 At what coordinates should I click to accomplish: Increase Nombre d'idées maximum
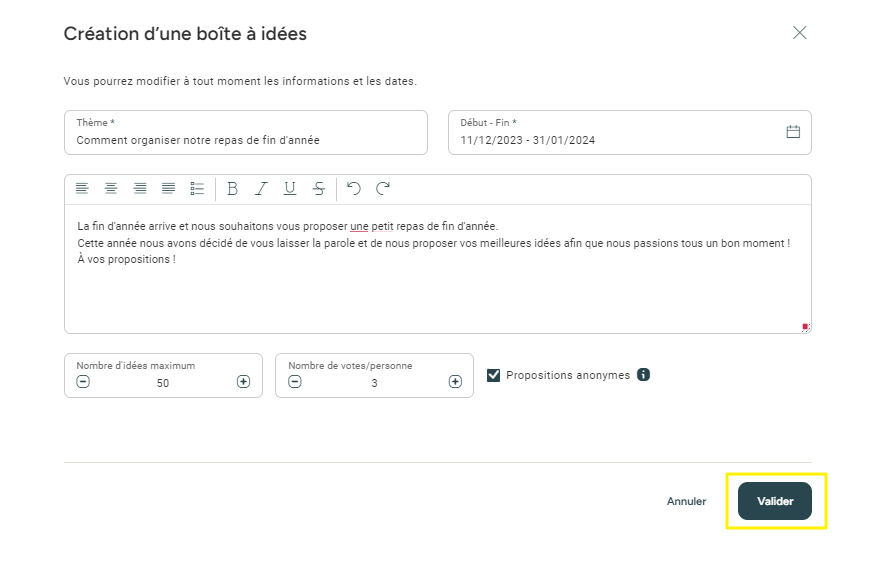pos(244,382)
